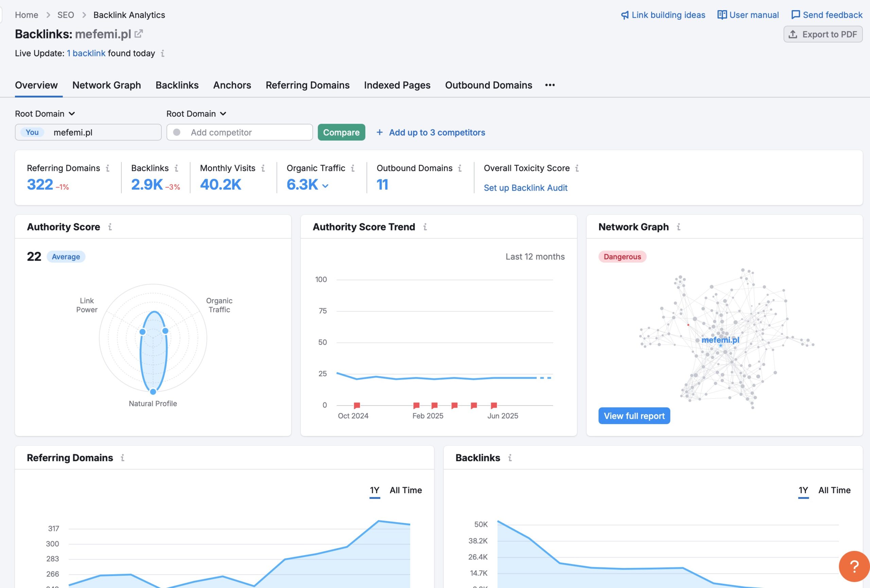This screenshot has width=870, height=588.
Task: Click Network Graph panel info icon
Action: pos(678,227)
